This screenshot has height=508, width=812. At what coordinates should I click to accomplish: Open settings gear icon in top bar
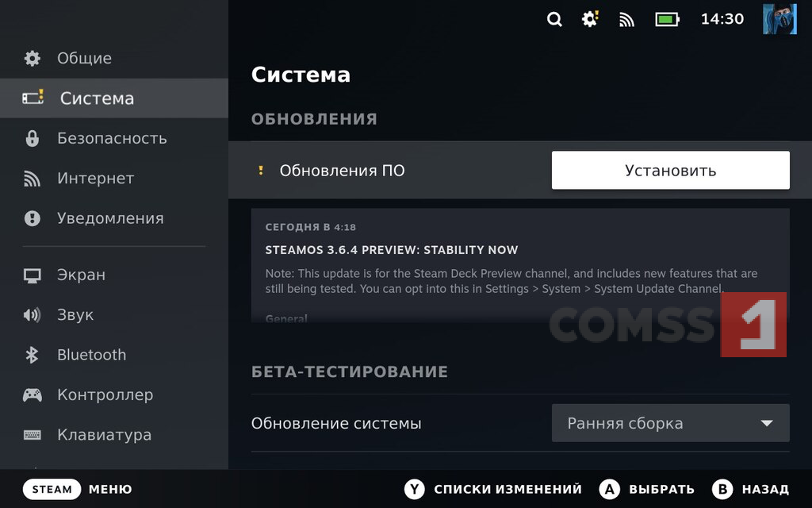(590, 19)
